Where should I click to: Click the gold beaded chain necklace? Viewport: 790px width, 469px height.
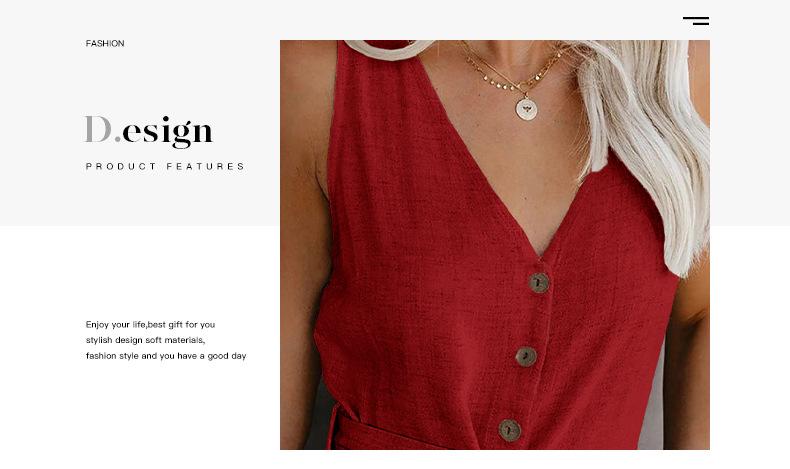[x=509, y=76]
